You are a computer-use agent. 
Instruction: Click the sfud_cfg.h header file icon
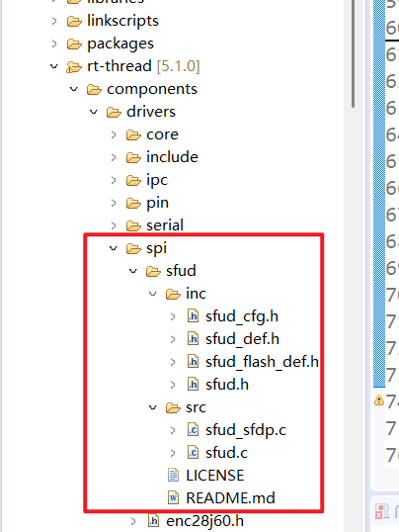(193, 316)
